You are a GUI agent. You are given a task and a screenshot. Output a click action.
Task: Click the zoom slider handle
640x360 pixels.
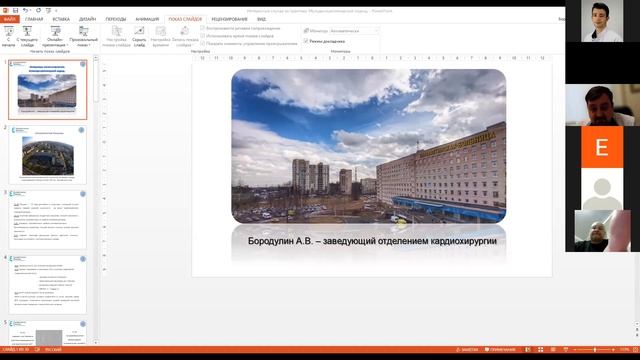tap(595, 350)
